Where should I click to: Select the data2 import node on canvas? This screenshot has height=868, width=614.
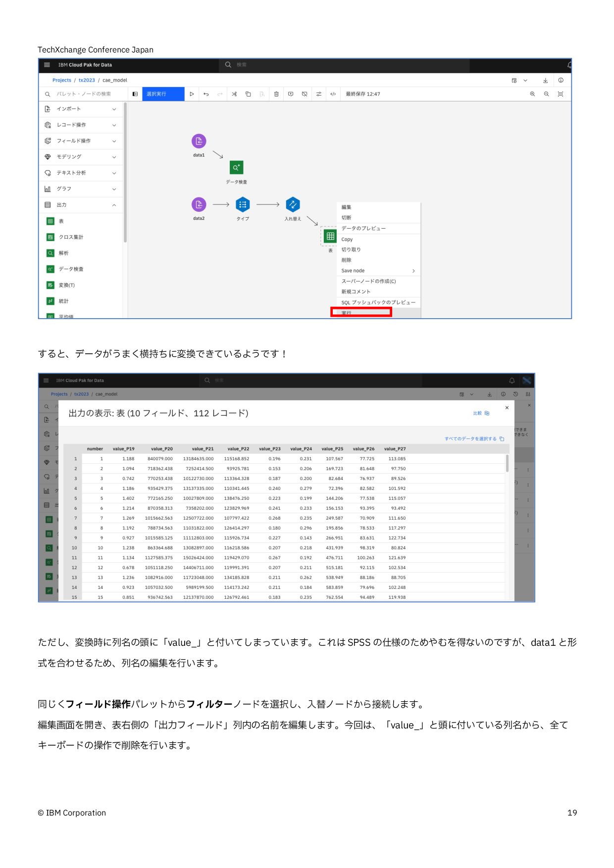pos(199,204)
